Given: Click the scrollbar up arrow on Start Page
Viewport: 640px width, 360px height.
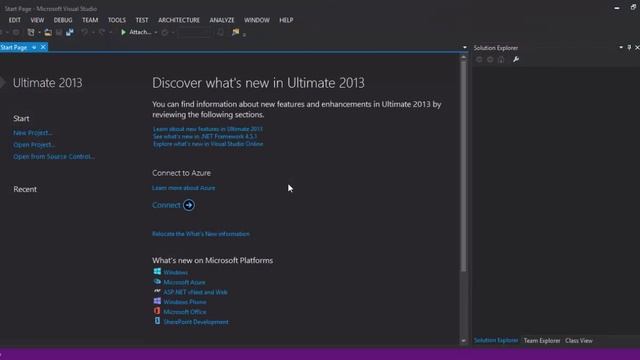Looking at the screenshot, I should coord(463,57).
